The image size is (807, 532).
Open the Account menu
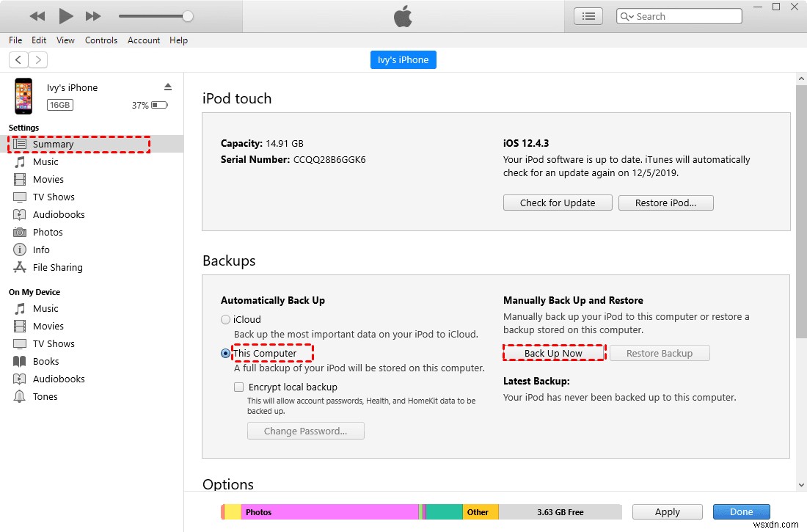click(x=144, y=40)
